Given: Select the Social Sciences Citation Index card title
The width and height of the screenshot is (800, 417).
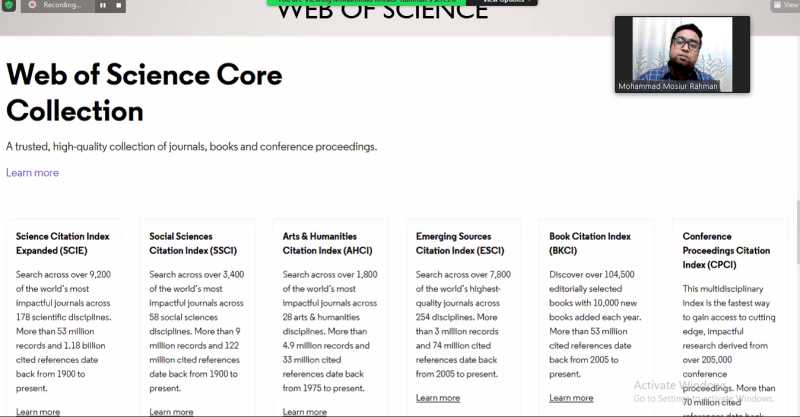Looking at the screenshot, I should coord(196,243).
